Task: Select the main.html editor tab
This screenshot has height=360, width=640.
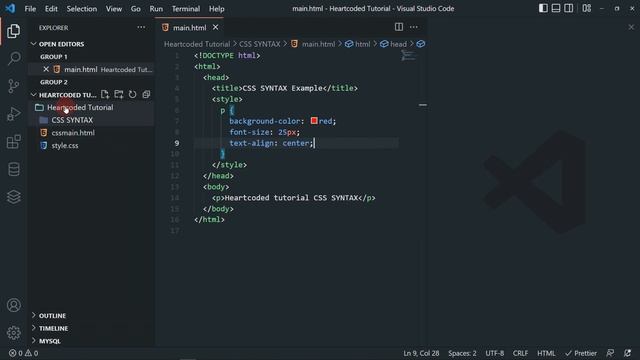Action: (190, 27)
